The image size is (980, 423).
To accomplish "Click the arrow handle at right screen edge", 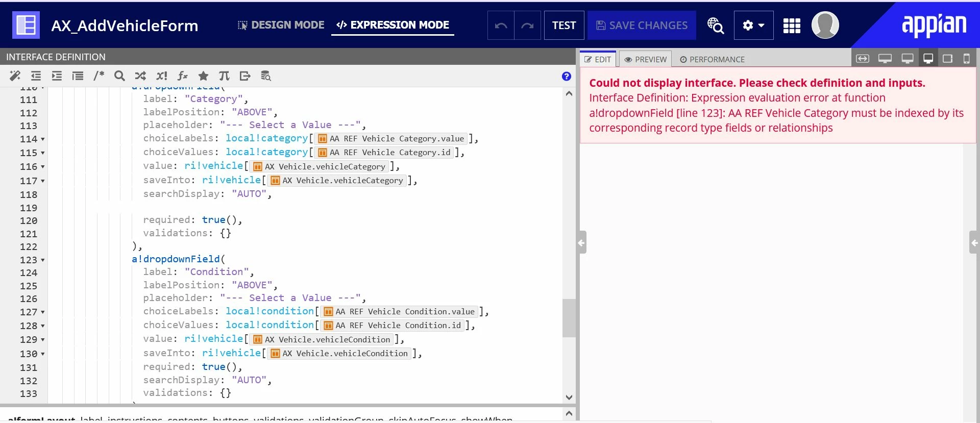I will tap(974, 243).
